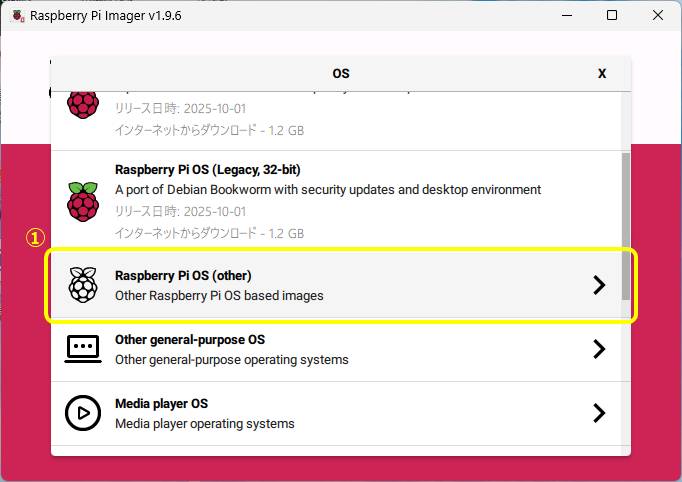Close the OS dialog with the X

tap(602, 74)
